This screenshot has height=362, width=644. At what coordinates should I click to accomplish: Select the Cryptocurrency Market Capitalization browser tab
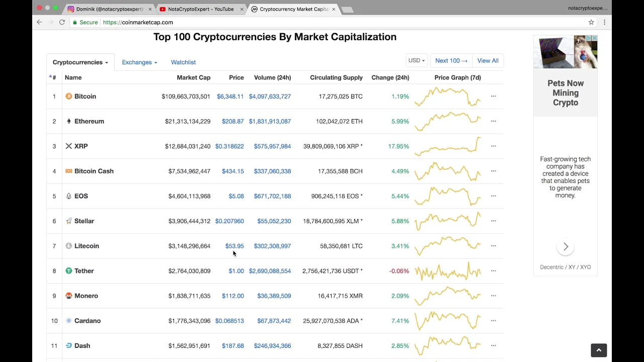[294, 9]
